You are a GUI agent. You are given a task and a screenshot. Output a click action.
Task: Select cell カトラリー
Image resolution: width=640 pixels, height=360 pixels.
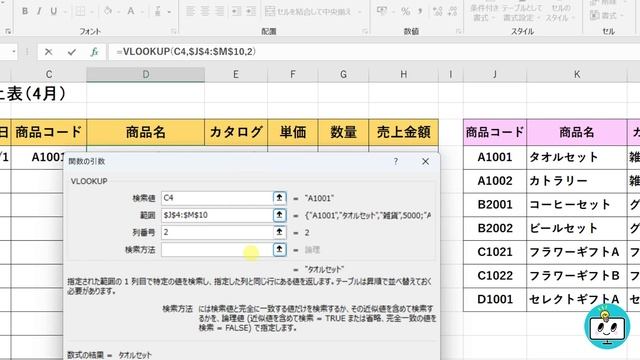[577, 181]
